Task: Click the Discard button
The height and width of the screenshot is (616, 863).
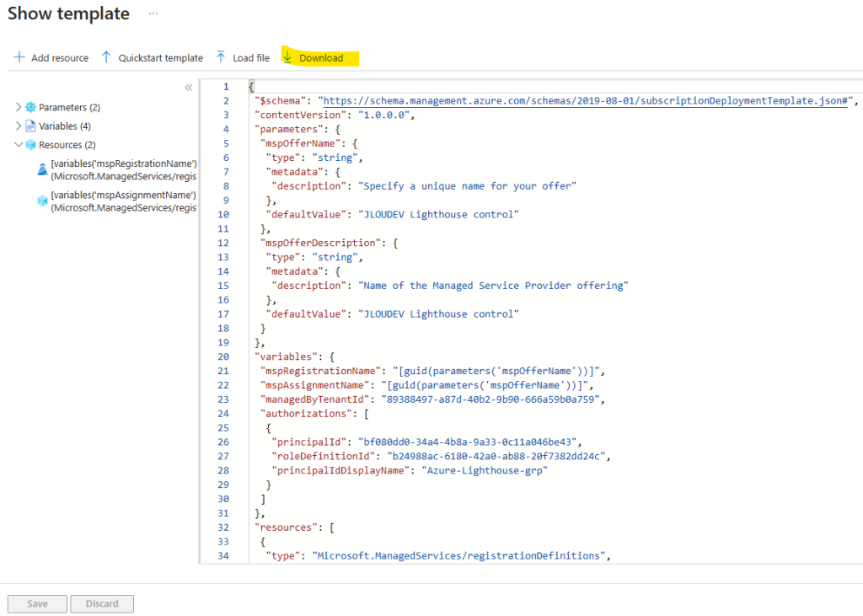Action: coord(102,604)
